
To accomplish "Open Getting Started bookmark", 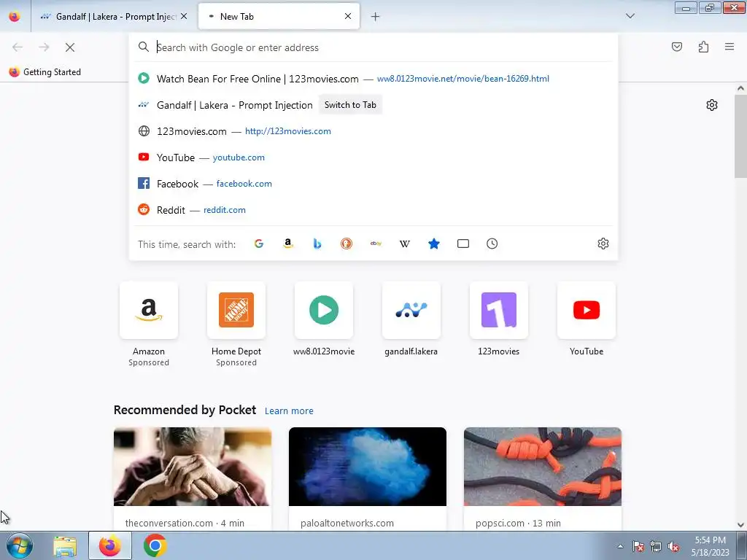I will [44, 72].
